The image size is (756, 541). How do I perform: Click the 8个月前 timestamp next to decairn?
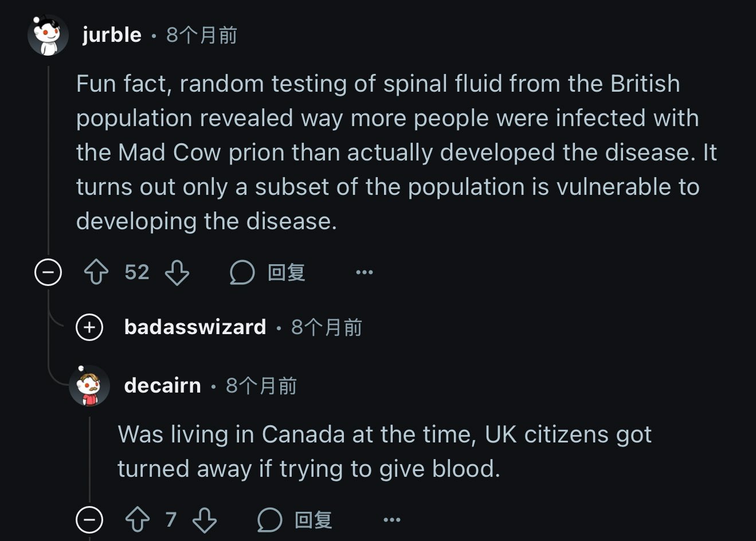(261, 386)
